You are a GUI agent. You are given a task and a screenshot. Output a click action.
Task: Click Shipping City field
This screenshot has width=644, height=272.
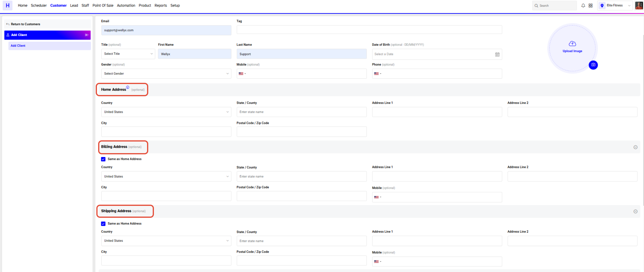166,260
